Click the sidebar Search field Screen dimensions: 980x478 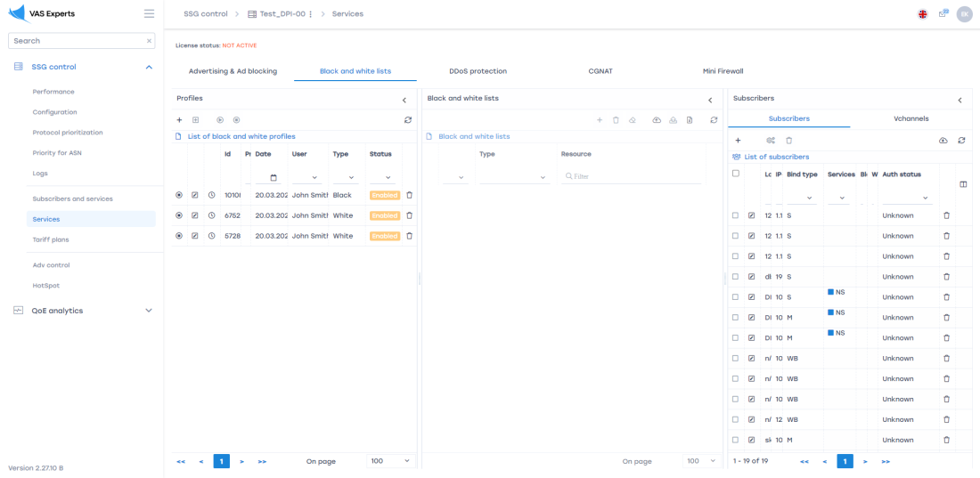coord(76,41)
